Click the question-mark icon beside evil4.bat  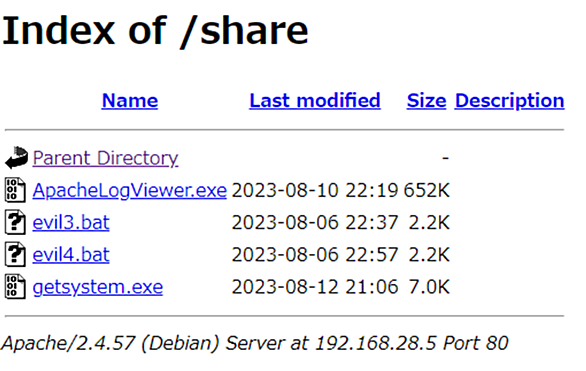click(15, 254)
